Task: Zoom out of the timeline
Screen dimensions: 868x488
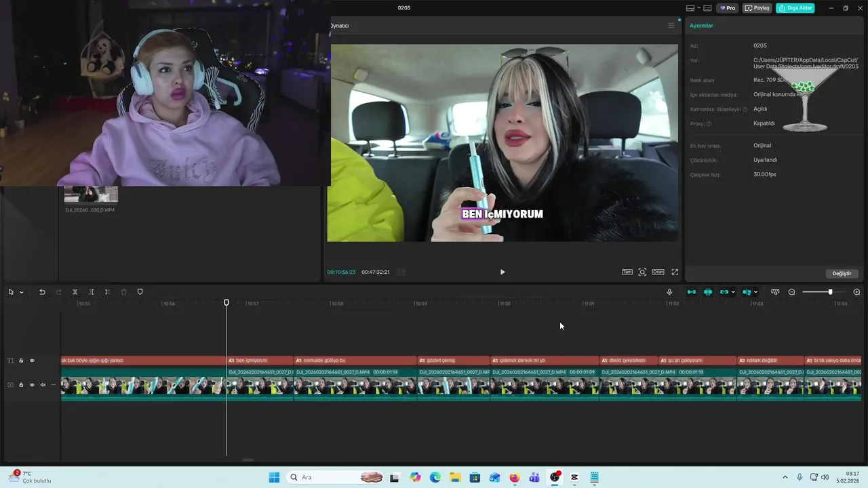Action: (x=791, y=292)
